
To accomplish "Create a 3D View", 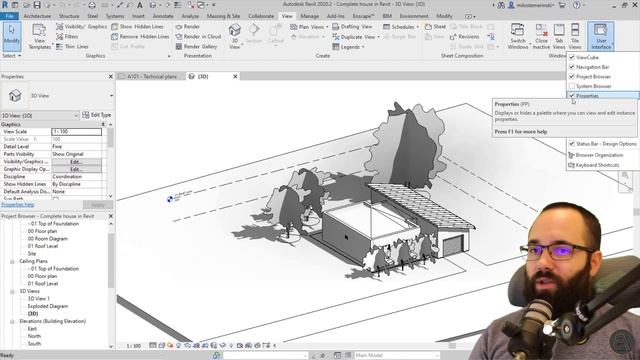I will [x=235, y=36].
